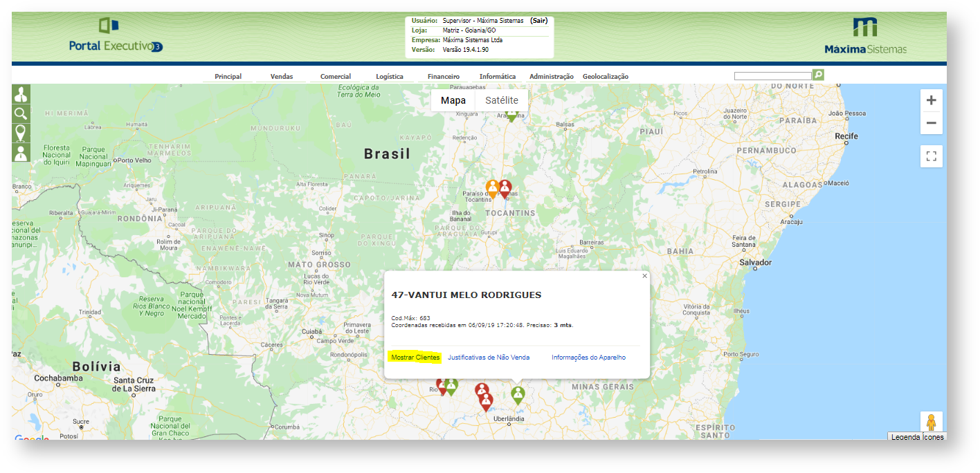Open the Logística menu

[x=390, y=77]
